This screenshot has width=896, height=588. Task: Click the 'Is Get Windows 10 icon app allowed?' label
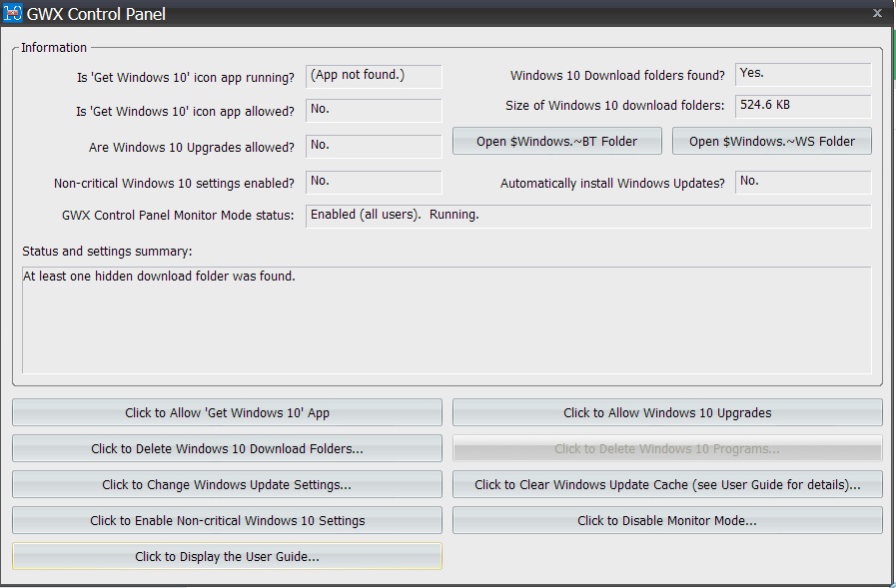click(x=185, y=112)
